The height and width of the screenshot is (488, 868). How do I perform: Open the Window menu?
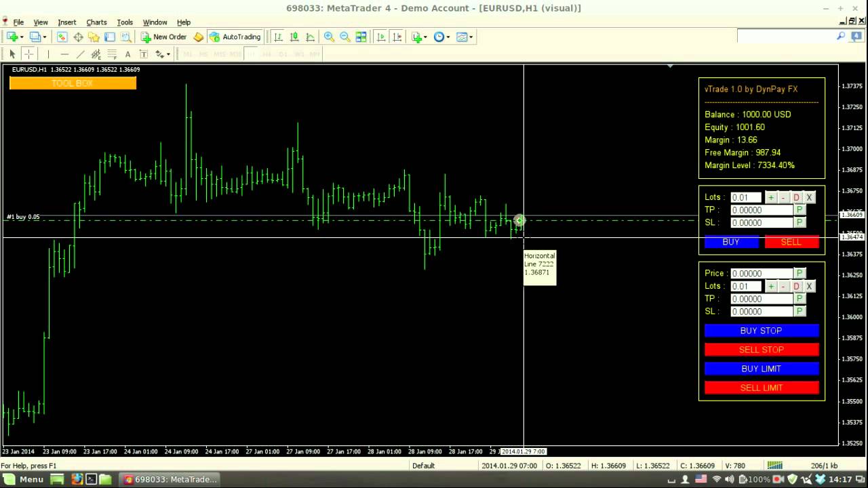[x=155, y=22]
